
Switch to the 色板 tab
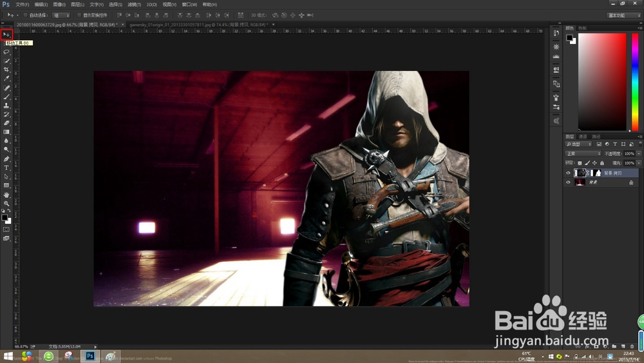582,28
